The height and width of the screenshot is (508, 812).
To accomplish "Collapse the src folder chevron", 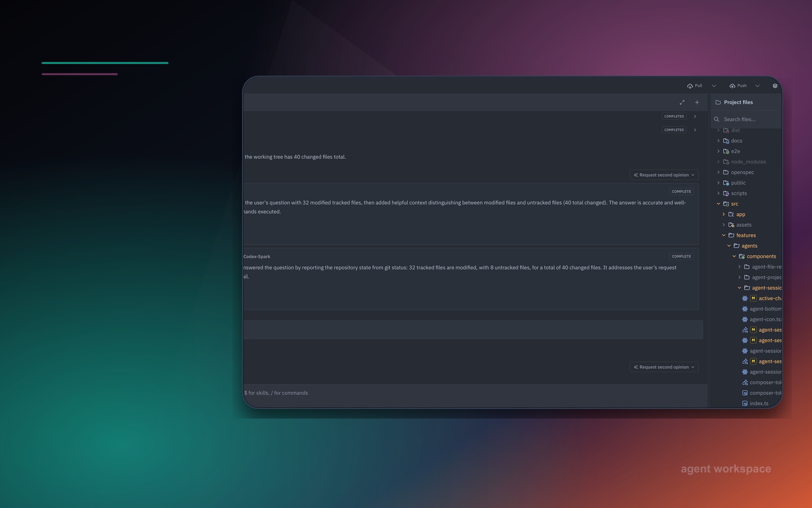I will point(719,204).
